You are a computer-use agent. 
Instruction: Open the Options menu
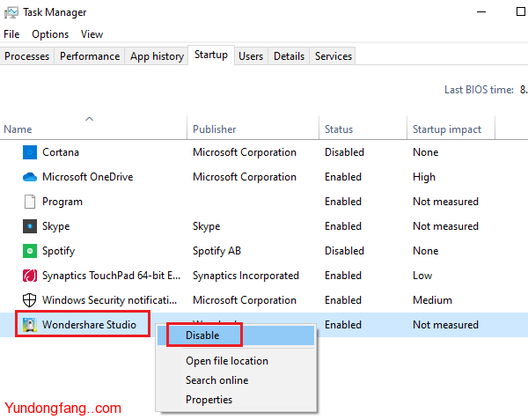click(50, 34)
